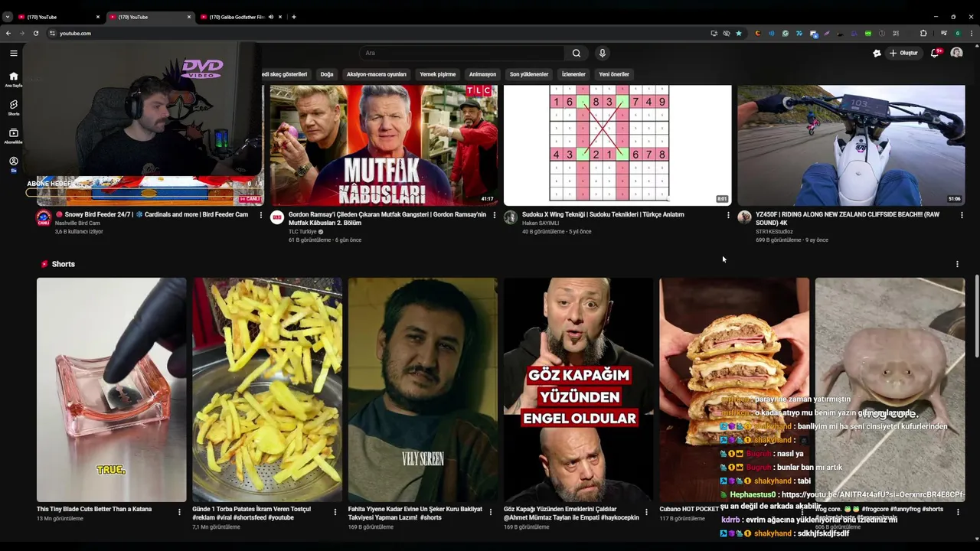Open the media control icon in the Chrome toolbar

click(944, 33)
